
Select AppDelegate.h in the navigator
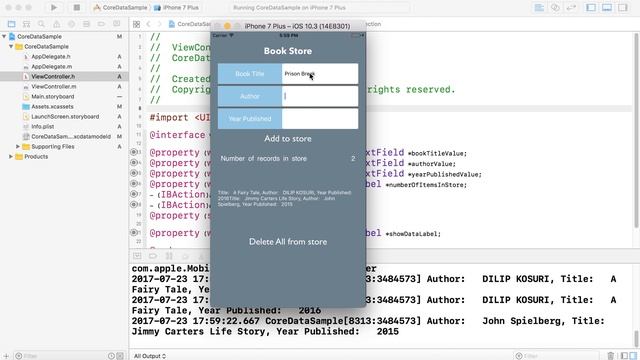tap(51, 56)
